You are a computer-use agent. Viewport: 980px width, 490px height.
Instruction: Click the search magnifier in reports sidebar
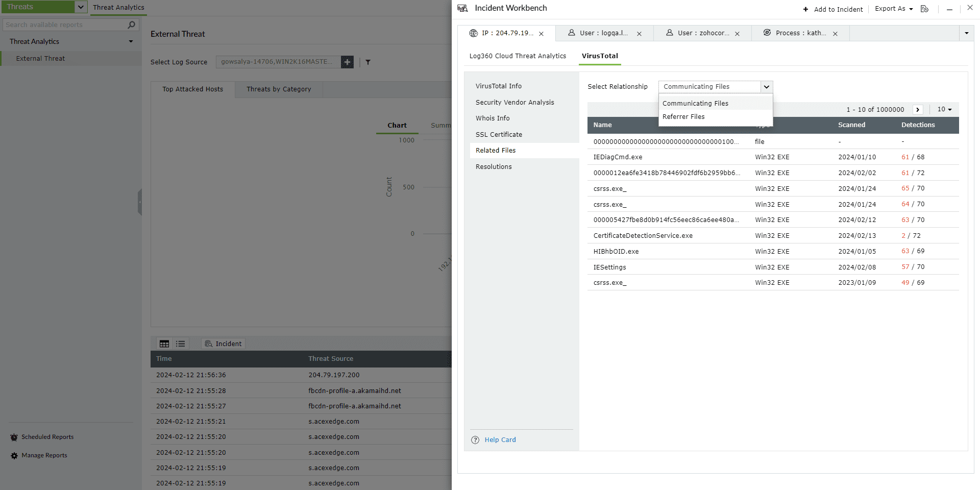(x=131, y=24)
